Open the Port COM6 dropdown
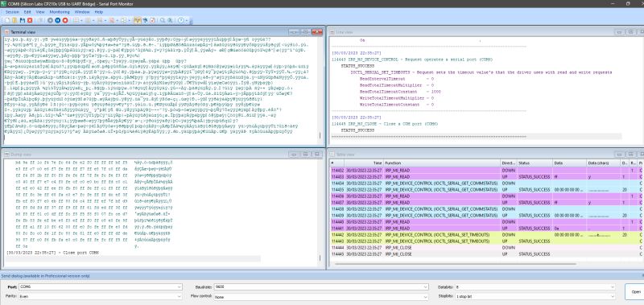Image resolution: width=644 pixels, height=305 pixels. pos(179,287)
